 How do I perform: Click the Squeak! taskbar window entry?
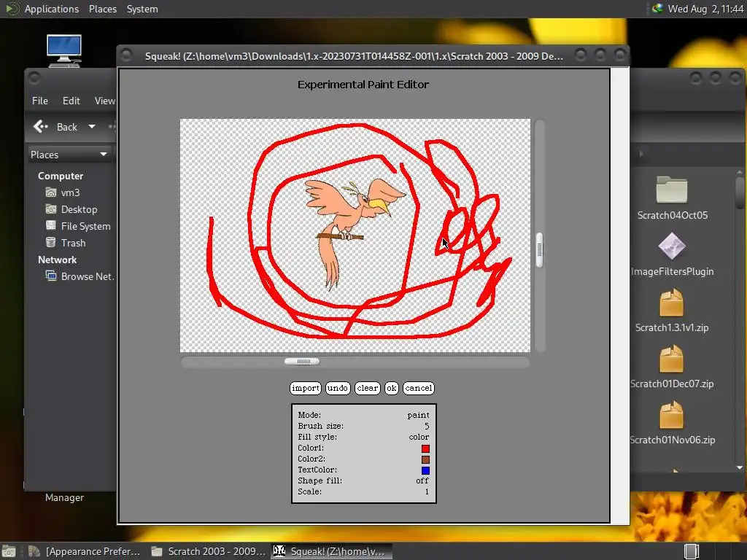(331, 551)
